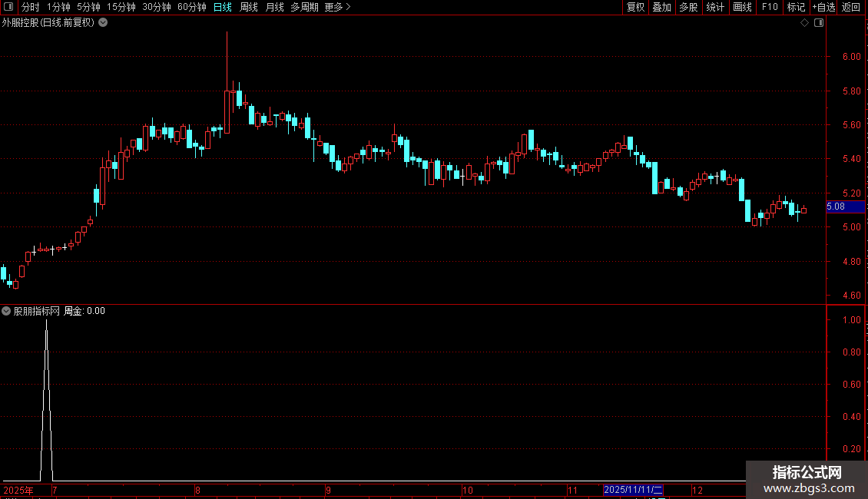Click the white indicator spike peak
Image resolution: width=868 pixels, height=499 pixels.
click(47, 322)
